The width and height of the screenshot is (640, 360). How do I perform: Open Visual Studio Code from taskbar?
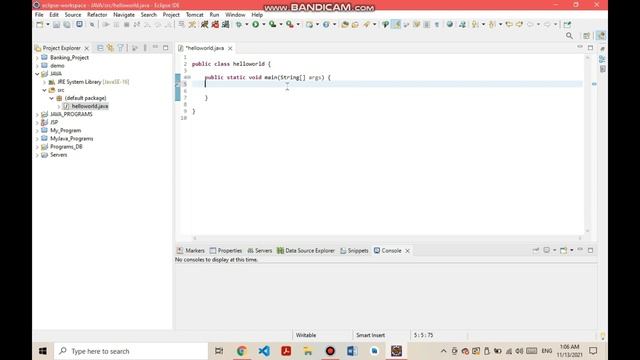point(264,351)
